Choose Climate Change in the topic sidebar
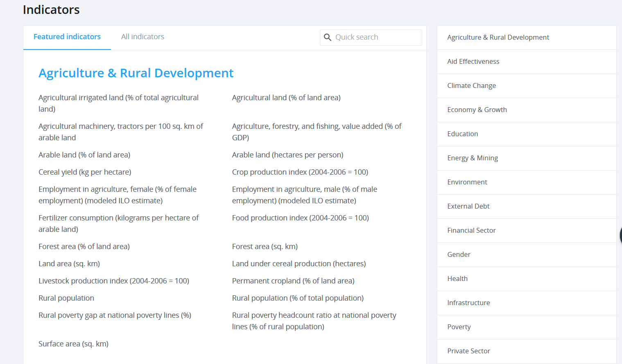The image size is (622, 364). [471, 85]
